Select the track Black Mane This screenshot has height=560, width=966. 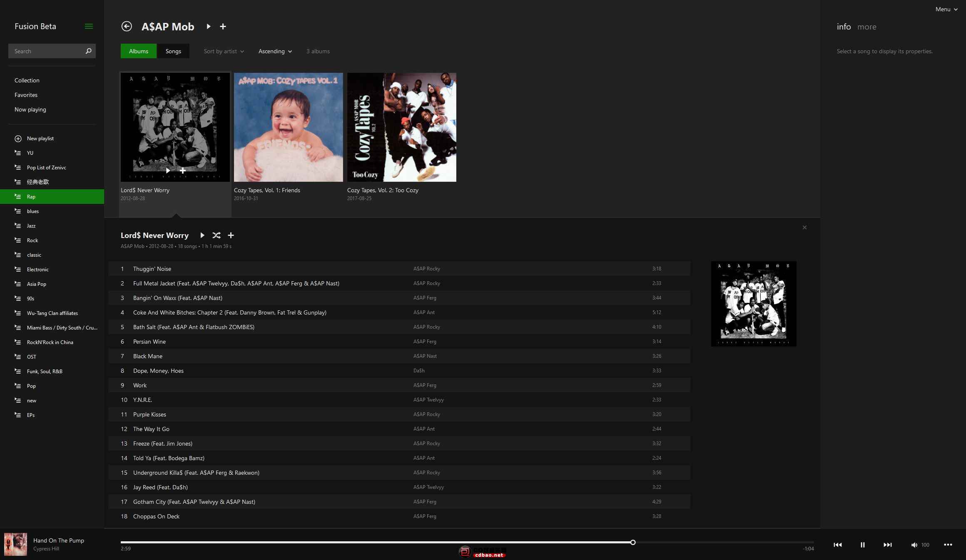(399, 356)
